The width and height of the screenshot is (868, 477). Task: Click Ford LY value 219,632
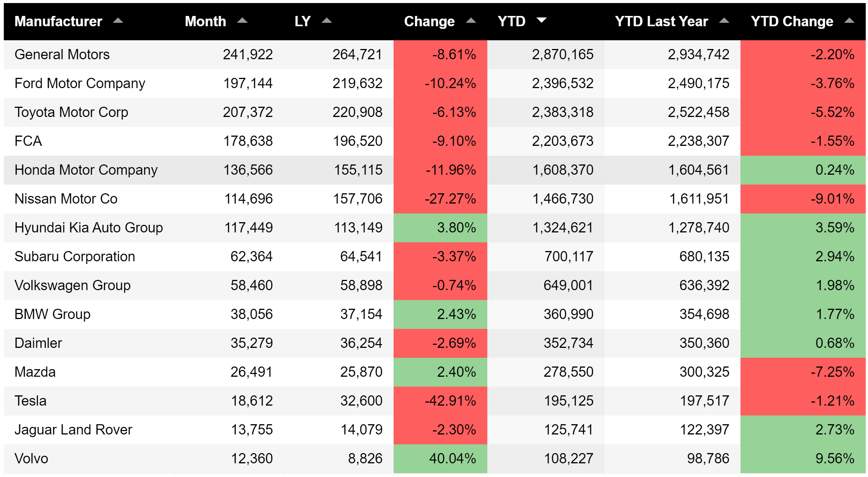(x=358, y=83)
